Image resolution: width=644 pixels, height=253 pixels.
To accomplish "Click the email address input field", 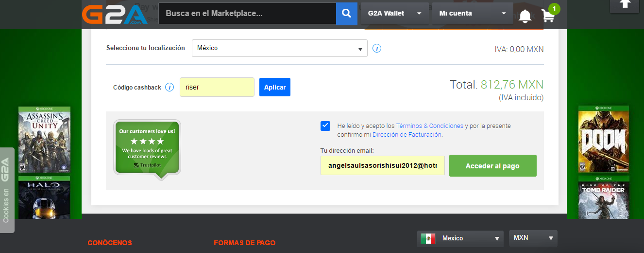I will [x=383, y=166].
